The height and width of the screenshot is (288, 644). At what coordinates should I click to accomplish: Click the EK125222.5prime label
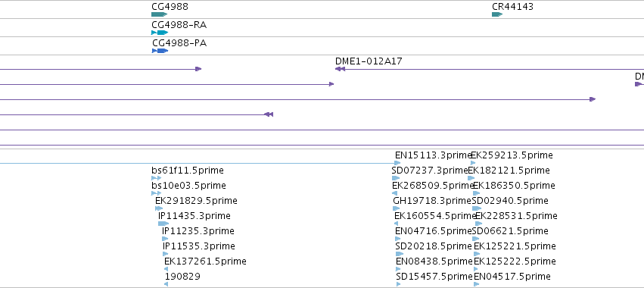[x=515, y=261]
